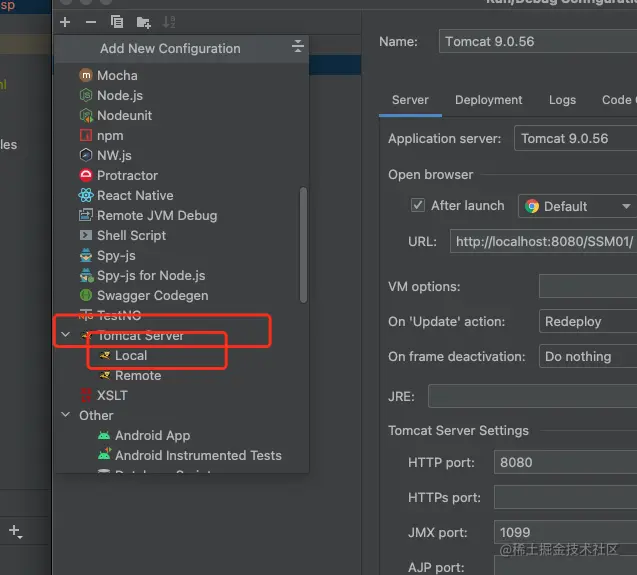Select the Remote JVM Debug icon
This screenshot has height=575, width=637.
click(x=86, y=215)
